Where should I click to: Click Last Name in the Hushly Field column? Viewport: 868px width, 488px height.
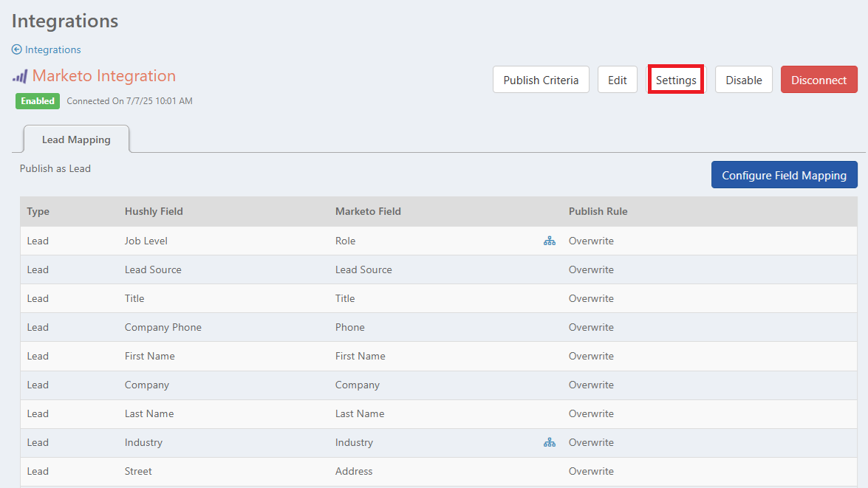[x=149, y=413]
